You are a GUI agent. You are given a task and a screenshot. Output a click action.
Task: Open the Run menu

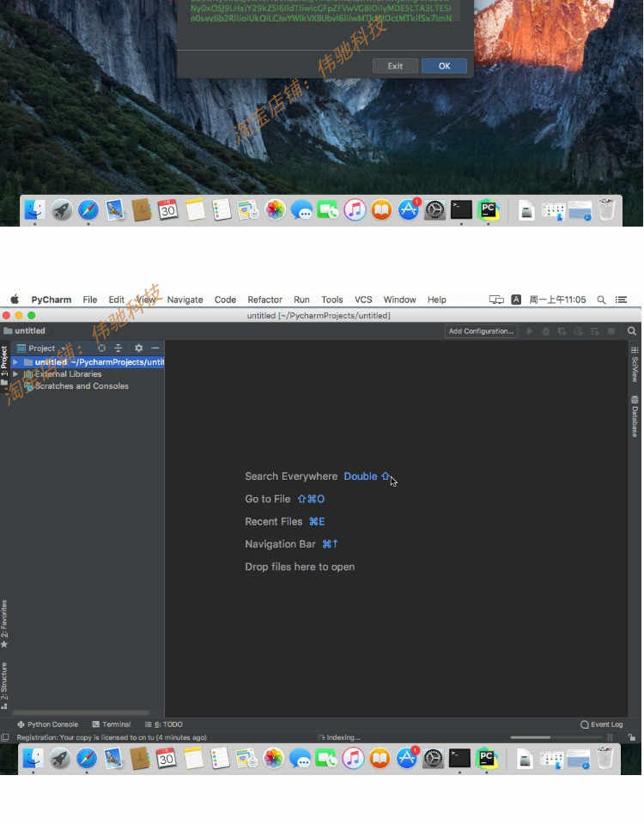point(301,300)
